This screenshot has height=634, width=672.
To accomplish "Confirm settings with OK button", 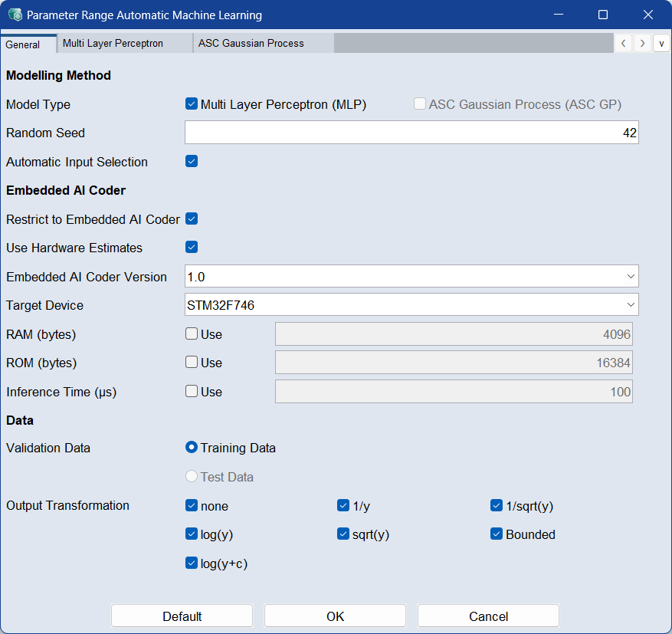I will click(335, 616).
